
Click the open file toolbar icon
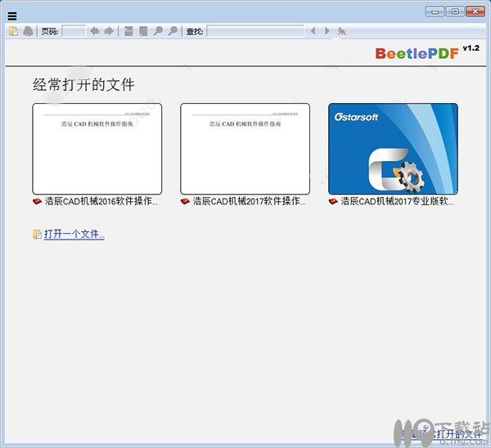(13, 31)
